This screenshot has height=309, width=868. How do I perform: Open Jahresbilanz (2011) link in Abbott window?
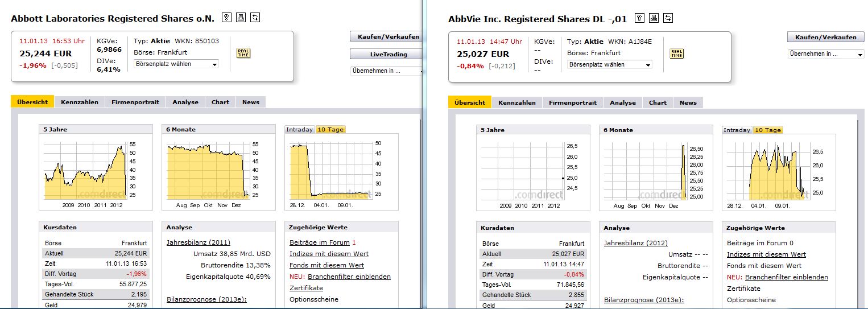pos(199,242)
